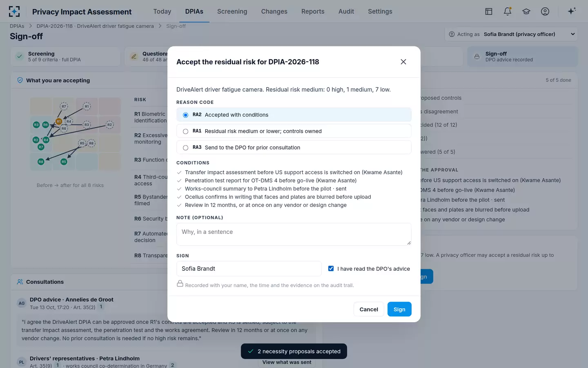The image size is (588, 368).
Task: Click the Sofia Brandt signature field
Action: tap(249, 269)
